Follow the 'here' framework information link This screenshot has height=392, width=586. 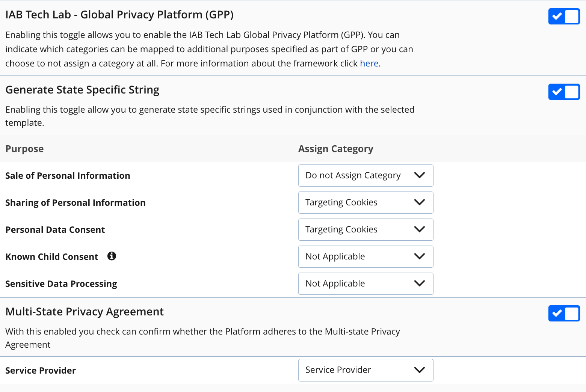click(x=369, y=63)
